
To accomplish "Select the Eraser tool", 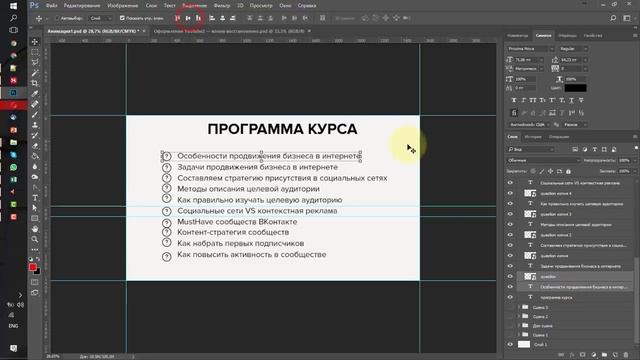I will 35,146.
